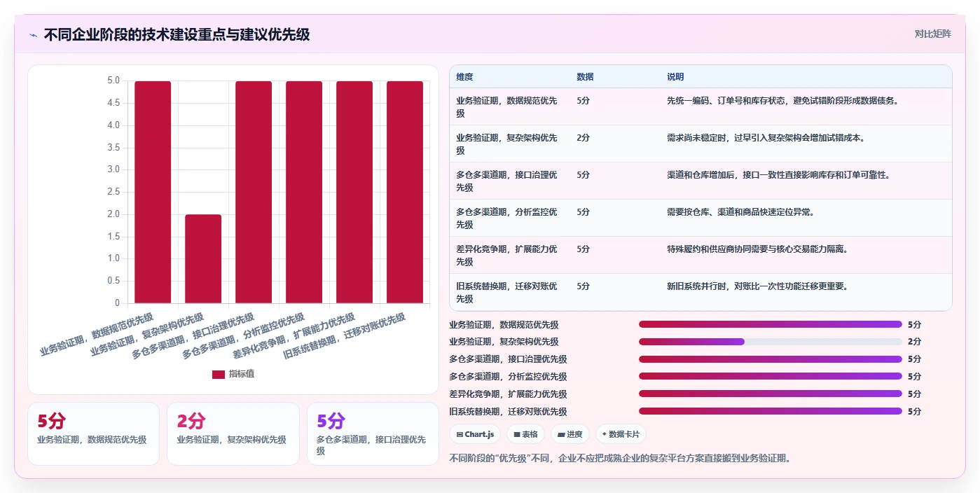This screenshot has height=493, width=980.
Task: Click the 5.0 y-axis tick label
Action: pos(113,81)
